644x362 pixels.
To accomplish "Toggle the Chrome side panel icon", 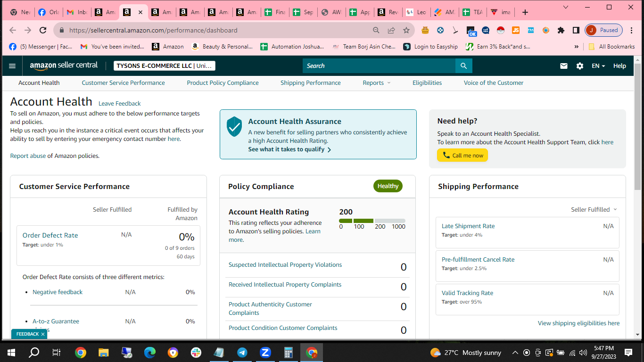I will (x=576, y=30).
